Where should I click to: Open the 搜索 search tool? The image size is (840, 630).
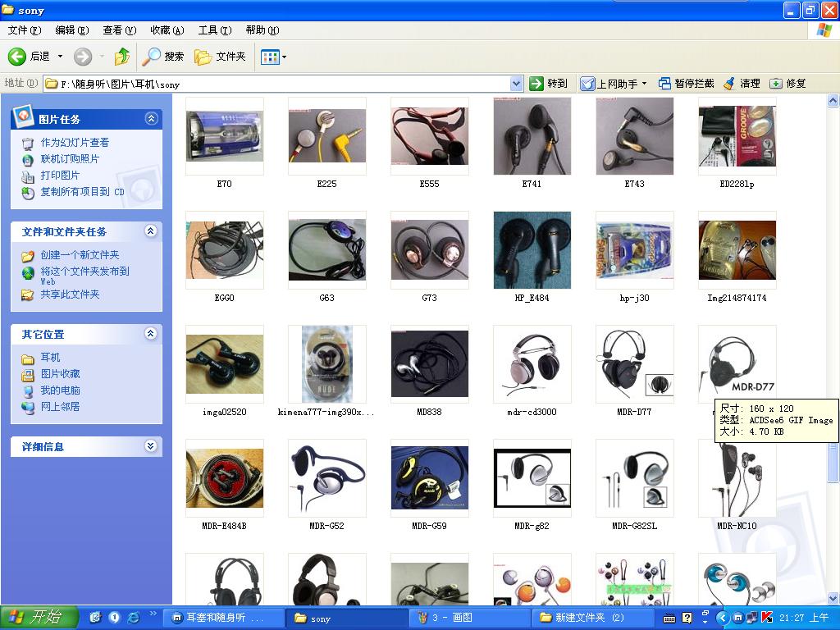tap(163, 57)
